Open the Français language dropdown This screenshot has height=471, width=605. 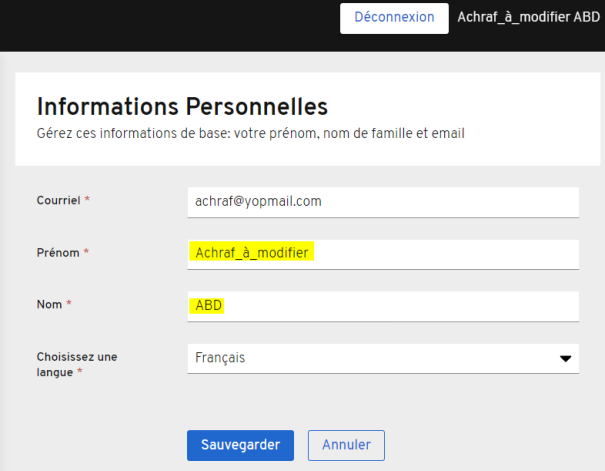382,357
